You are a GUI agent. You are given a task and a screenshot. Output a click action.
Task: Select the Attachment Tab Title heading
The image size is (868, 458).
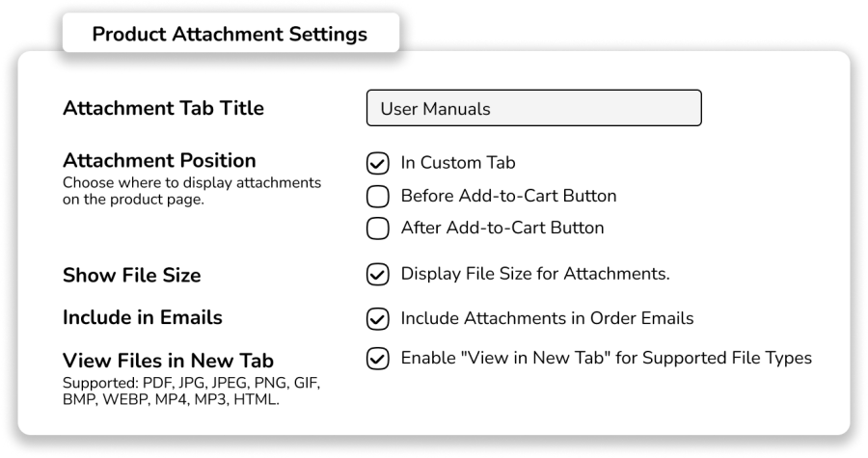coord(163,108)
